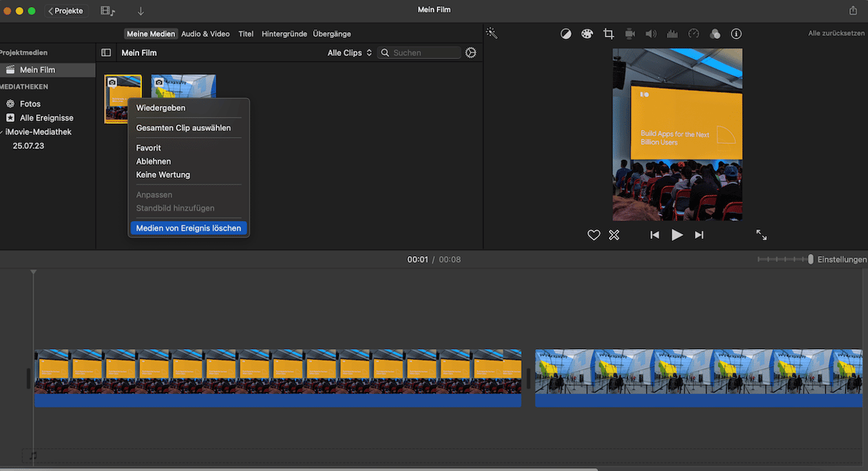This screenshot has height=471, width=868.
Task: Collapse the iMovie-Mediathek library tree
Action: [x=2, y=132]
